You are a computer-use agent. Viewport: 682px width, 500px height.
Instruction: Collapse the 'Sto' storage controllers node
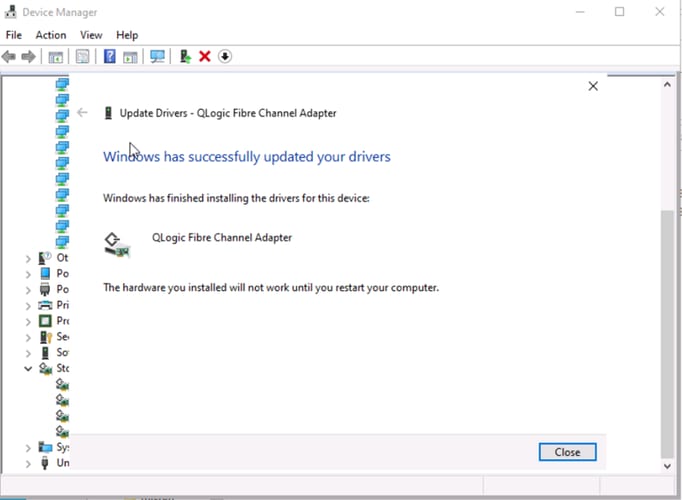28,369
